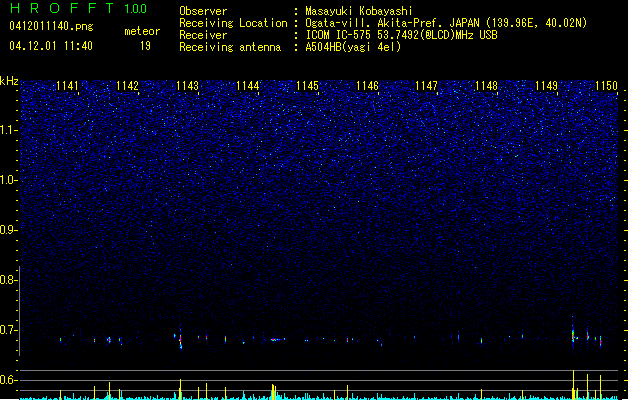This screenshot has height=400, width=629.
Task: Click the 1146 time axis label
Action: tap(367, 86)
